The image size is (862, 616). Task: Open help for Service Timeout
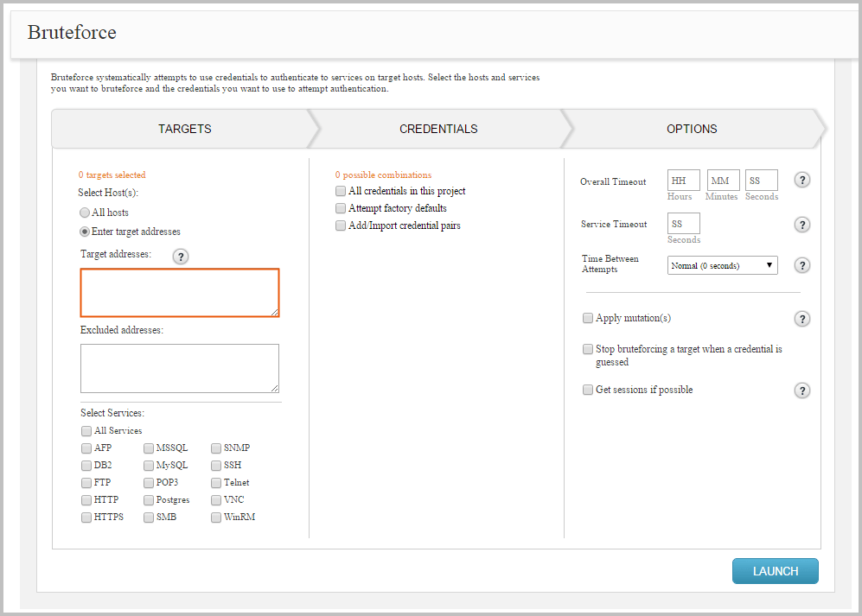(x=802, y=225)
